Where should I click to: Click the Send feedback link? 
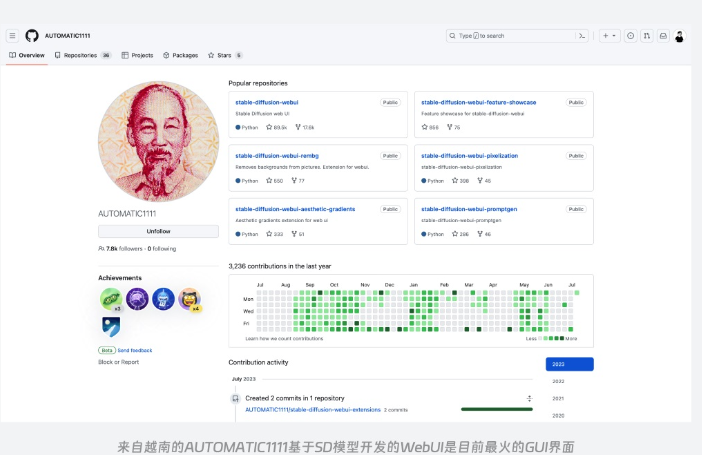pos(135,350)
